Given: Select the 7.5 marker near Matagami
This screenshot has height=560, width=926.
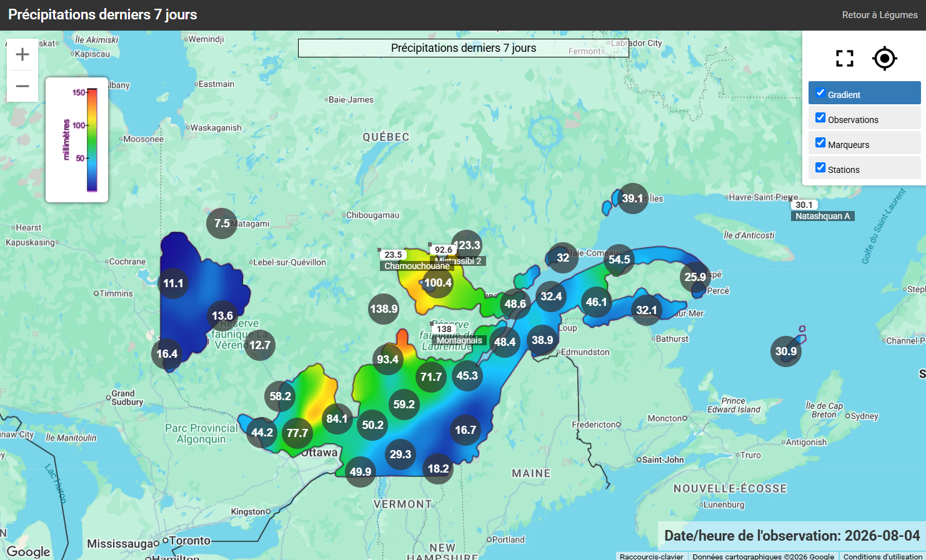Looking at the screenshot, I should point(222,224).
